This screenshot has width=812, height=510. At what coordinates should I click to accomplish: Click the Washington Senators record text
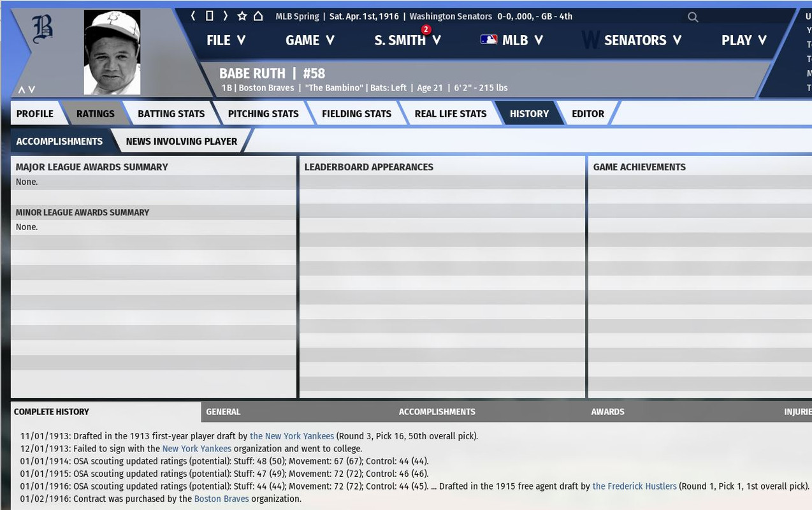point(491,17)
